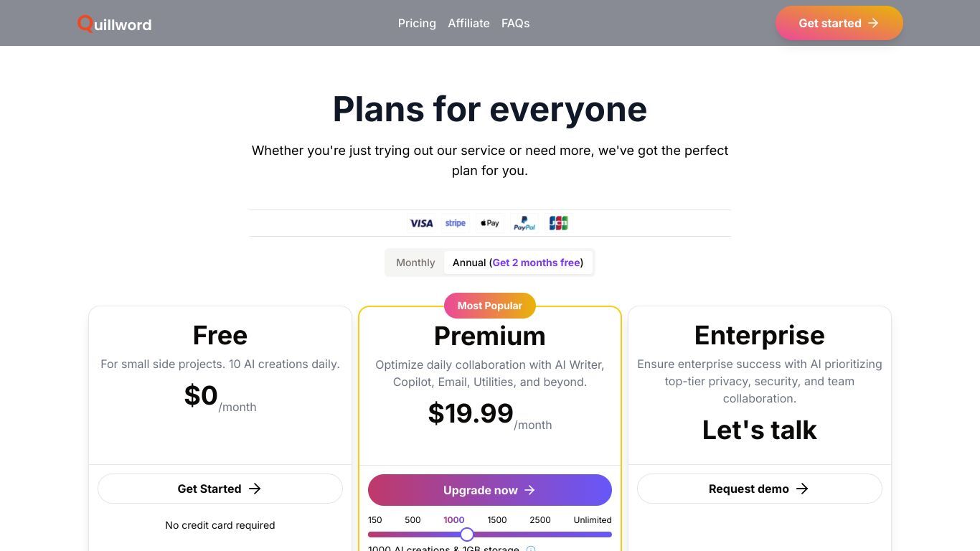Click the Visa payment icon

tap(421, 223)
